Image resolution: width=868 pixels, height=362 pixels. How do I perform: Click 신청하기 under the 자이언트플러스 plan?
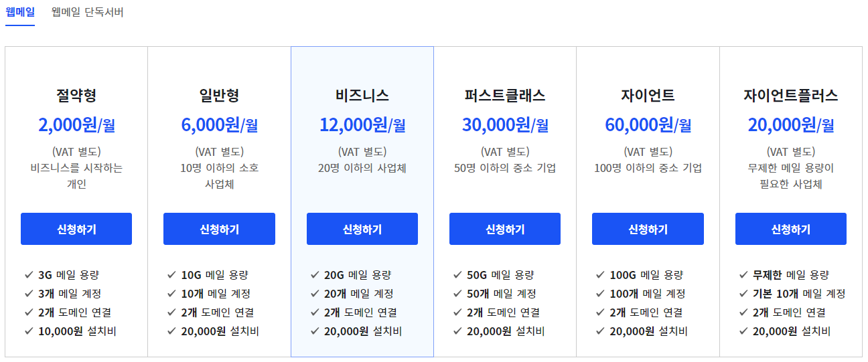pyautogui.click(x=791, y=229)
